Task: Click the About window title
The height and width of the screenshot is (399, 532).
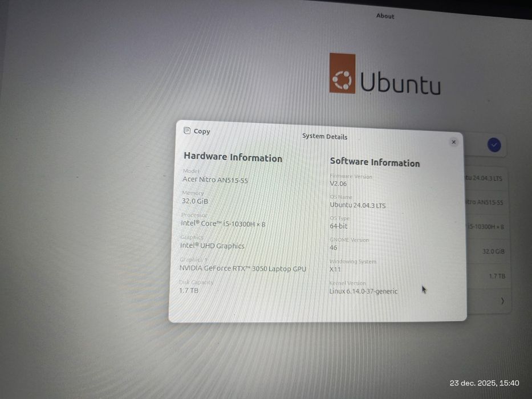Action: (385, 16)
